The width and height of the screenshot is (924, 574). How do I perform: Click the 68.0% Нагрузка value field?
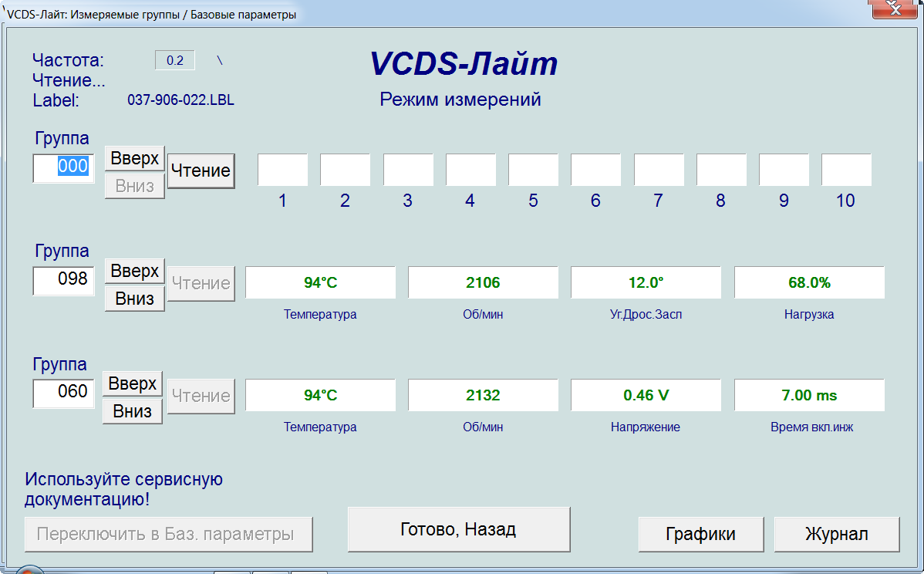pos(809,283)
